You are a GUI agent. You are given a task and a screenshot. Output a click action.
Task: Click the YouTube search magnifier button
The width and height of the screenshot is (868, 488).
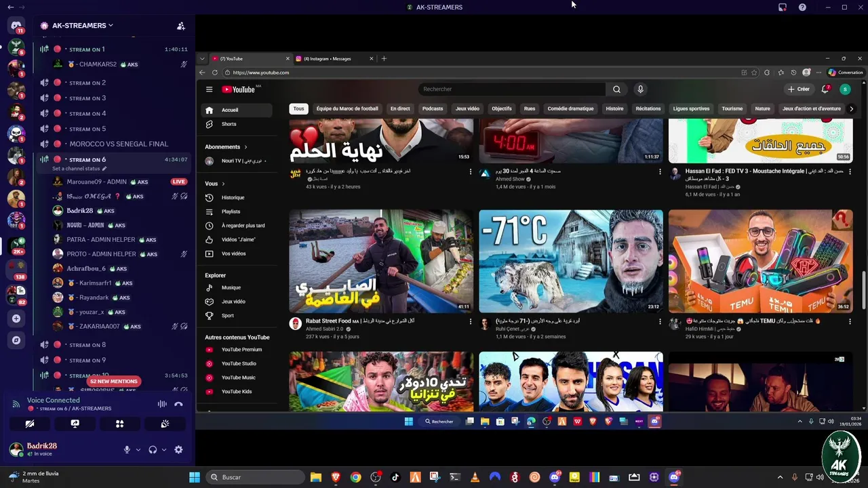pyautogui.click(x=616, y=89)
